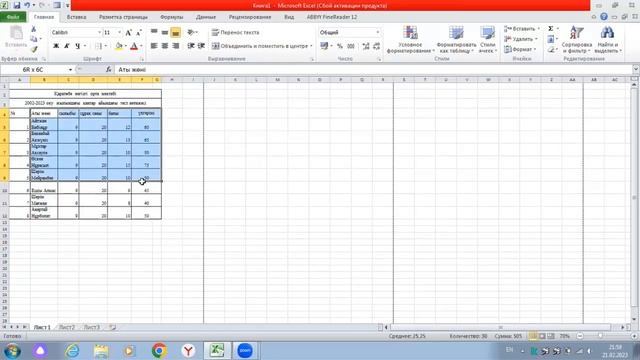This screenshot has width=640, height=360.
Task: Switch to the Формулы ribbon tab
Action: pos(172,17)
